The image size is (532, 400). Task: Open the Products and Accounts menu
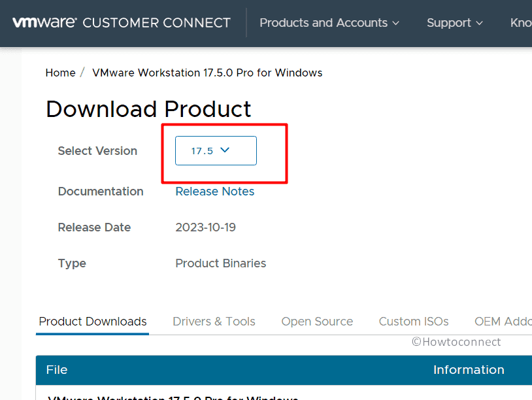(x=324, y=23)
